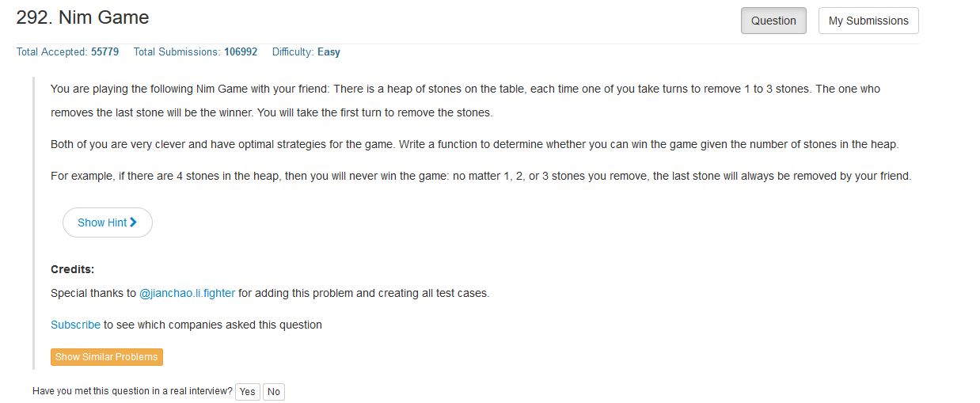This screenshot has height=403, width=980.
Task: Show Similar Problems via the orange button
Action: [107, 357]
